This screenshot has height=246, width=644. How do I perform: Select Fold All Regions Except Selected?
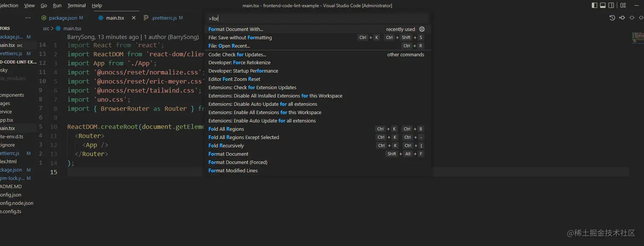317,137
